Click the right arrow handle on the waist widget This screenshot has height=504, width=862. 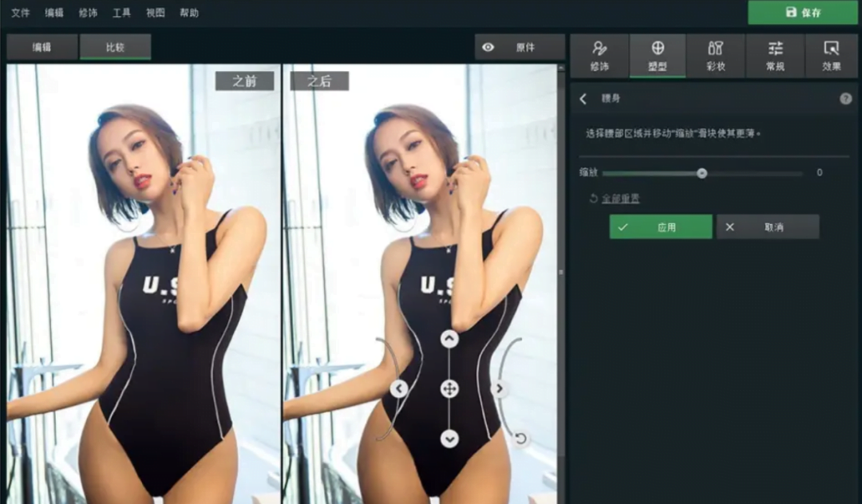[501, 388]
